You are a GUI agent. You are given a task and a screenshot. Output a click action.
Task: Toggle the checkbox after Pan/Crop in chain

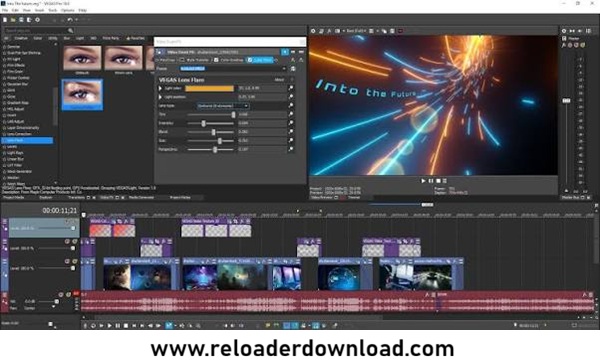[x=182, y=60]
